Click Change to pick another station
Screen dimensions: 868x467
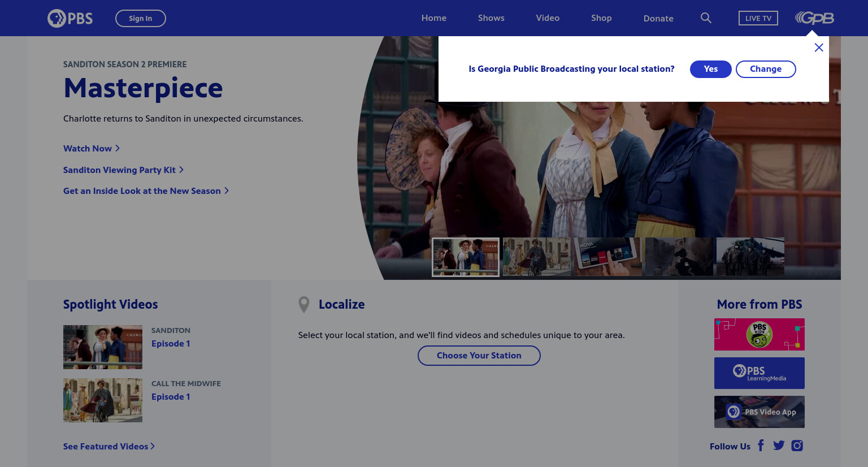pos(766,69)
